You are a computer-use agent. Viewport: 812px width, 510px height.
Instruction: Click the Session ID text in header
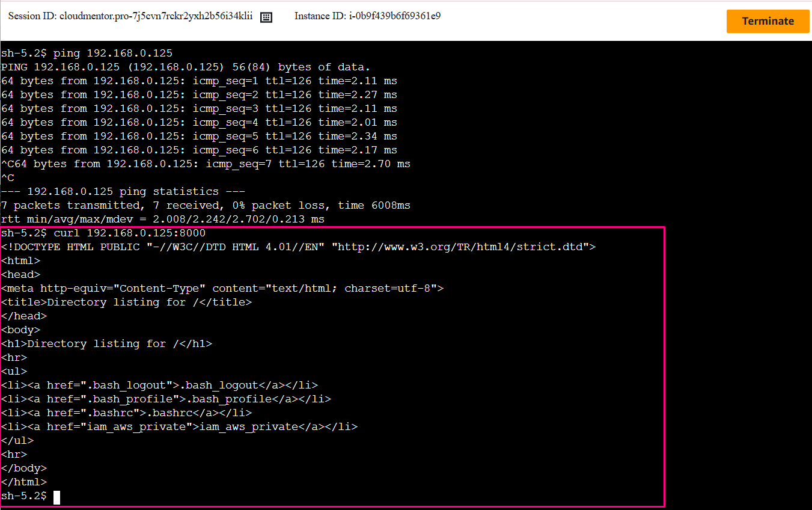(x=130, y=16)
